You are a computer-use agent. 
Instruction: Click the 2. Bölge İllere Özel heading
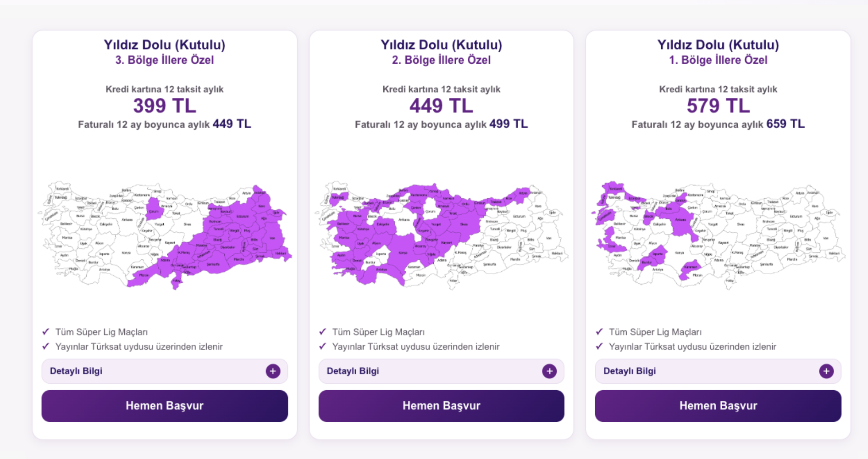coord(442,60)
